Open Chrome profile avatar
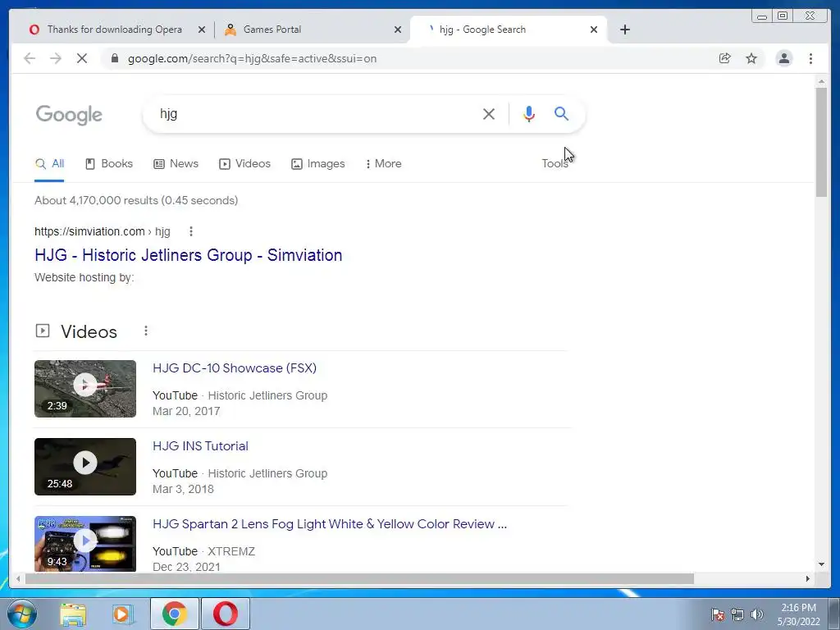 (x=783, y=58)
